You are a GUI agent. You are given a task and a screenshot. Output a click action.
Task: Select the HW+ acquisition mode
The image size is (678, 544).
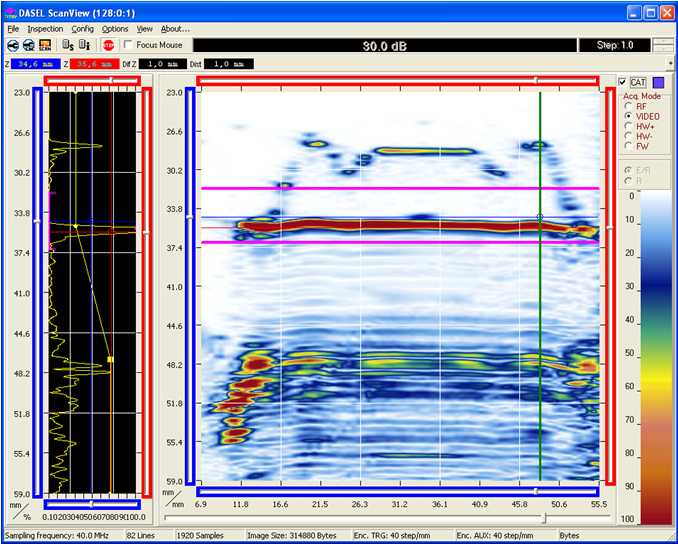click(627, 126)
